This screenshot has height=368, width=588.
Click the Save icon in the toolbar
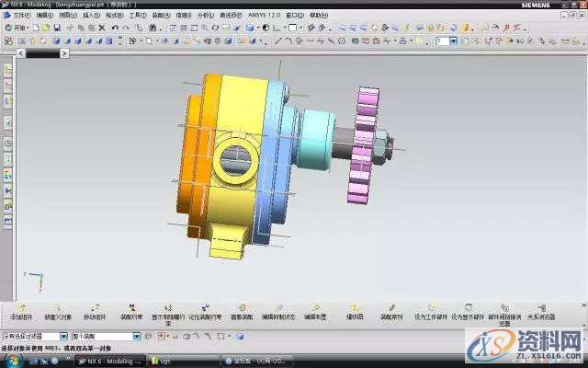pyautogui.click(x=55, y=28)
